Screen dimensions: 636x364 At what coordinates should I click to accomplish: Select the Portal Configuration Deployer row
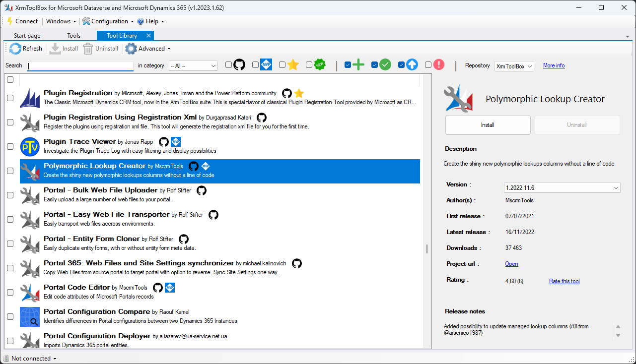point(220,340)
